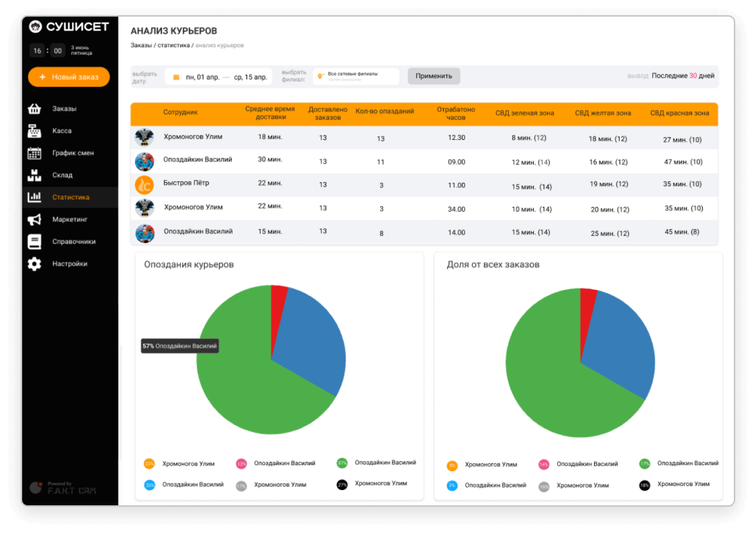Click the Powered by F.A.K.T CRM link
The image size is (756, 533).
[x=63, y=488]
